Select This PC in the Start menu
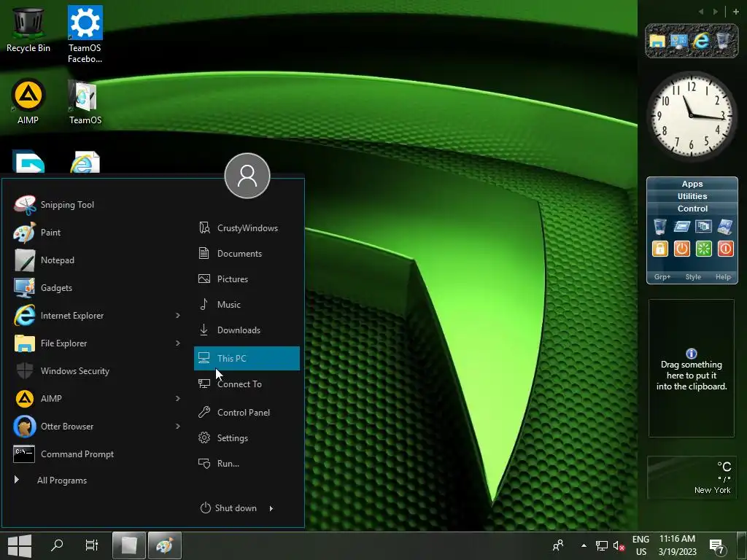 tap(247, 358)
